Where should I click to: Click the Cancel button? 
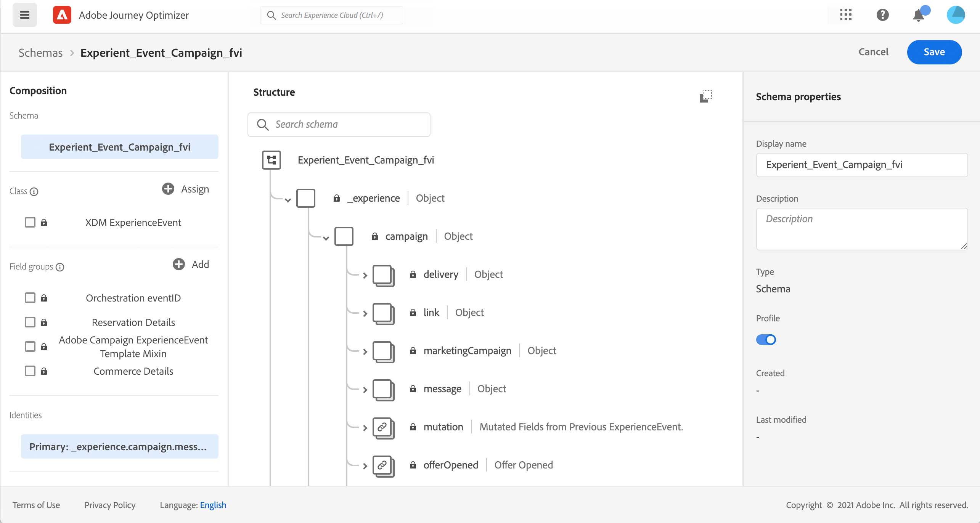873,52
